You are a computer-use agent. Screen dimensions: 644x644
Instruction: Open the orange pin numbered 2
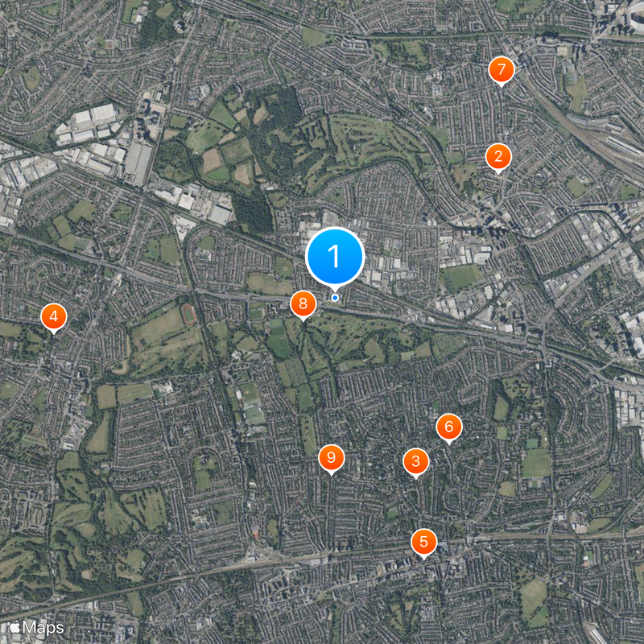(498, 157)
